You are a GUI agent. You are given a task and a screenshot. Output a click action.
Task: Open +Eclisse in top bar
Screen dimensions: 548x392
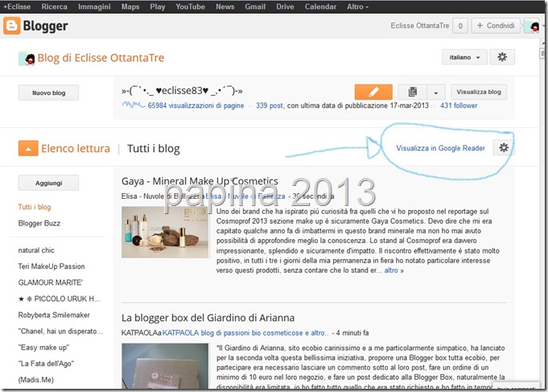[x=17, y=6]
